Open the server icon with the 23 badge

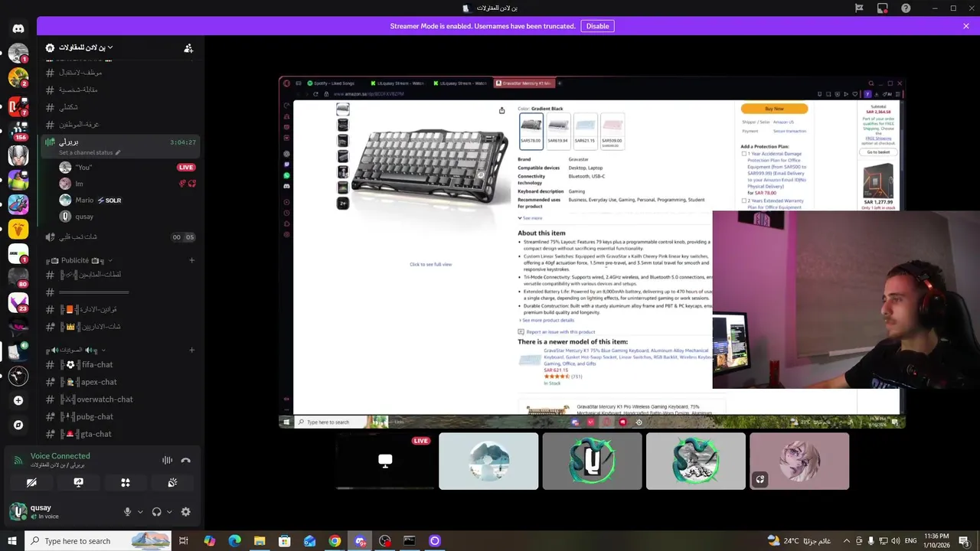pos(18,301)
